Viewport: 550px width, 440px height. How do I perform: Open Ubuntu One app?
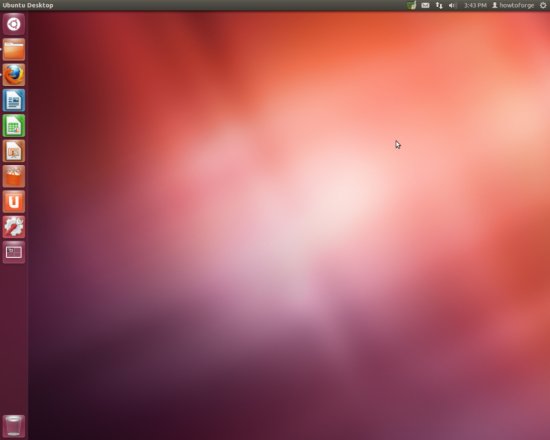[x=14, y=201]
